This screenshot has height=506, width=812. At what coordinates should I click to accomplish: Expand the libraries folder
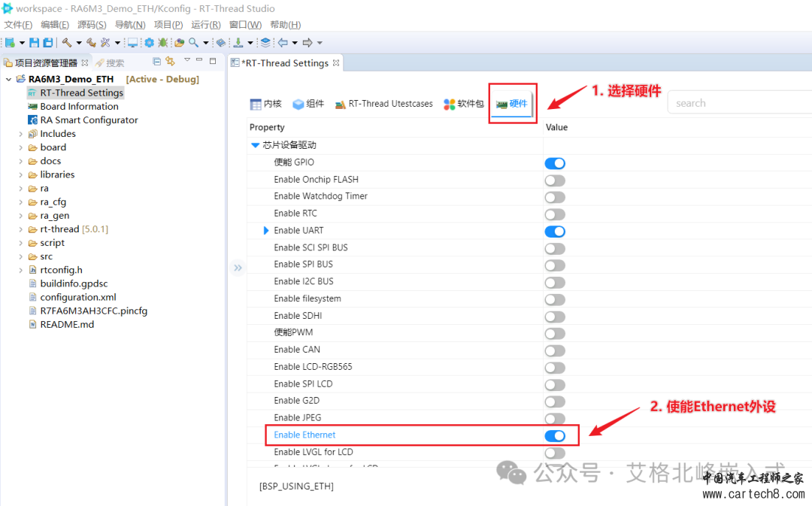click(21, 174)
